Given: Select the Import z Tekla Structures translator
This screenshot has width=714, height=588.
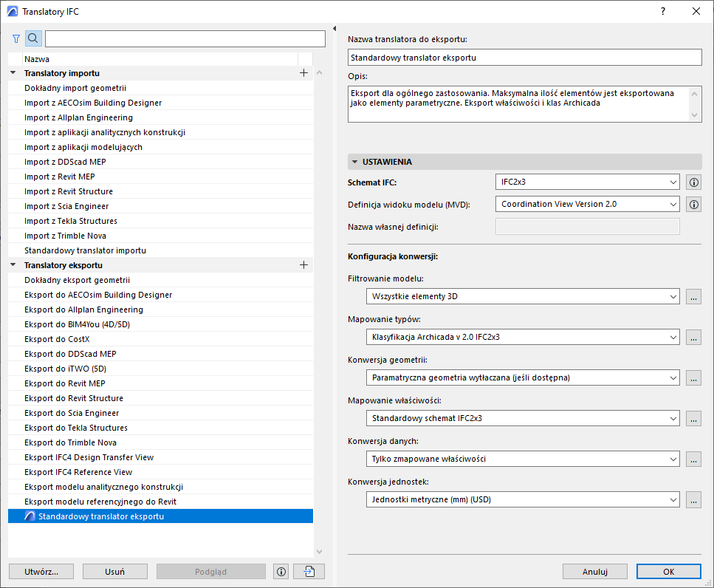Looking at the screenshot, I should pos(111,220).
